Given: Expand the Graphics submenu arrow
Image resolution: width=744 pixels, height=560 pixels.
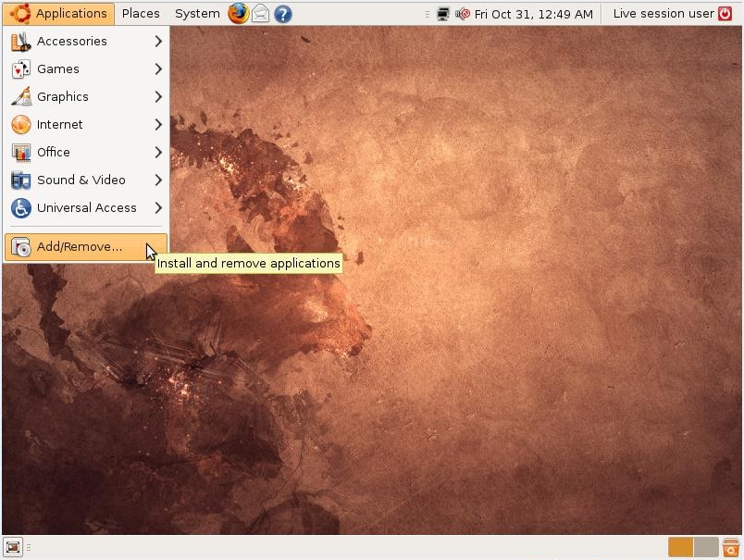Looking at the screenshot, I should point(158,97).
